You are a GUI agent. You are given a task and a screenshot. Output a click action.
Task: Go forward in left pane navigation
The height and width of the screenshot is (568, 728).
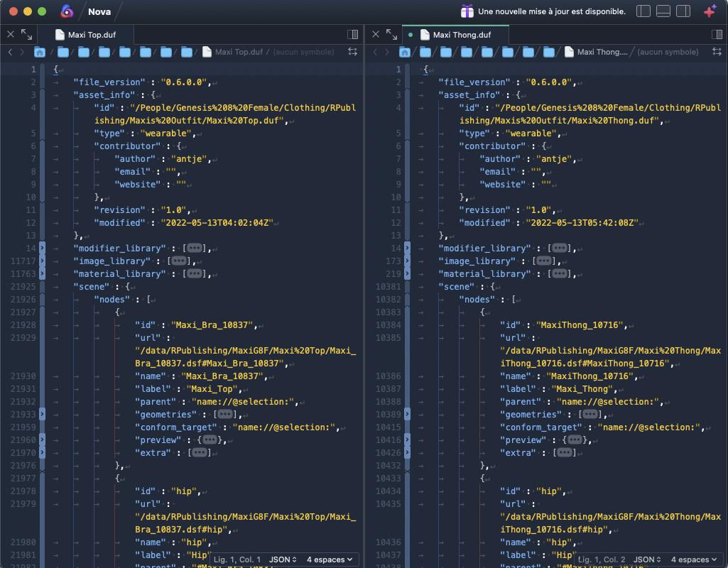[x=21, y=52]
